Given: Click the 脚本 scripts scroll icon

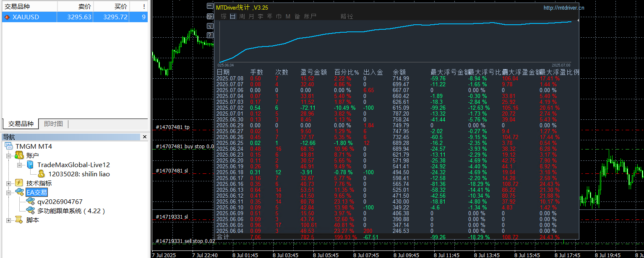Looking at the screenshot, I should (x=19, y=220).
